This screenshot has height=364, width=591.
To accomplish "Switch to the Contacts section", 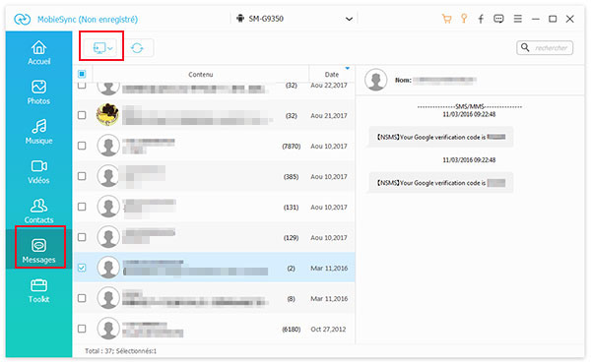I will 38,212.
